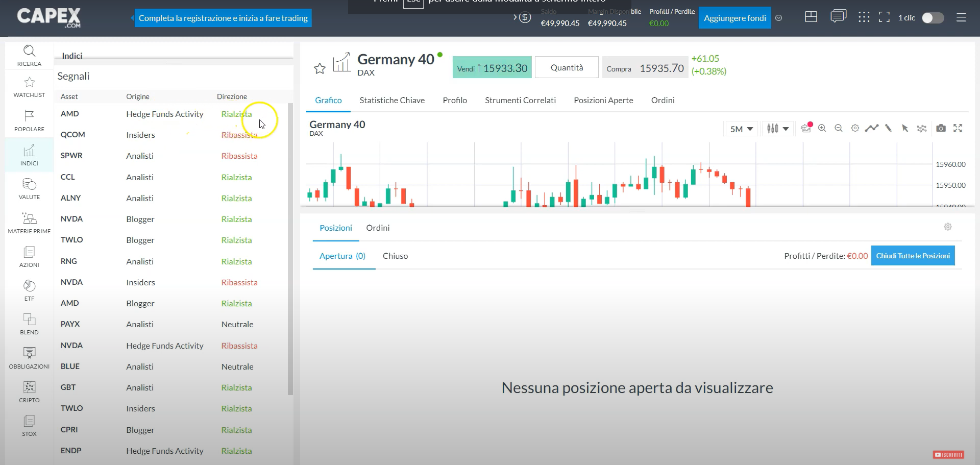Open the apps grid icon
980x465 pixels.
pyautogui.click(x=864, y=17)
